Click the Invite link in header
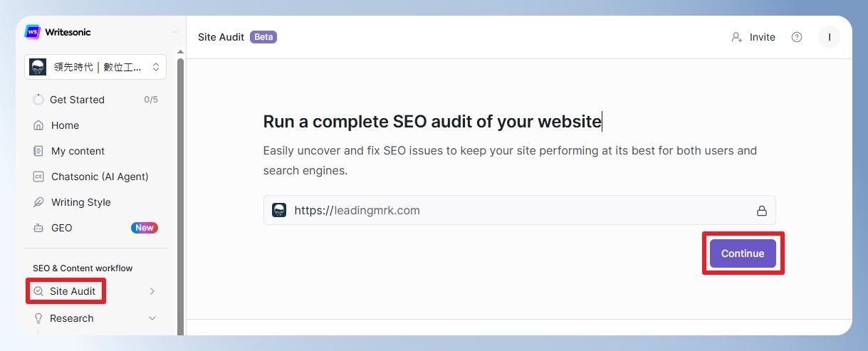 [x=762, y=37]
